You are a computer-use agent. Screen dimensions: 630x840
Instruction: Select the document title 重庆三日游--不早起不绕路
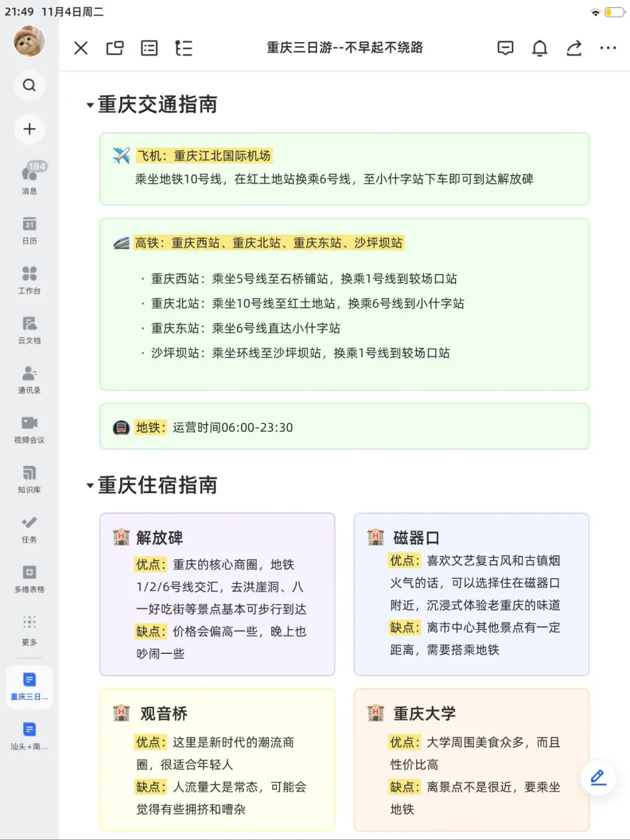tap(345, 48)
